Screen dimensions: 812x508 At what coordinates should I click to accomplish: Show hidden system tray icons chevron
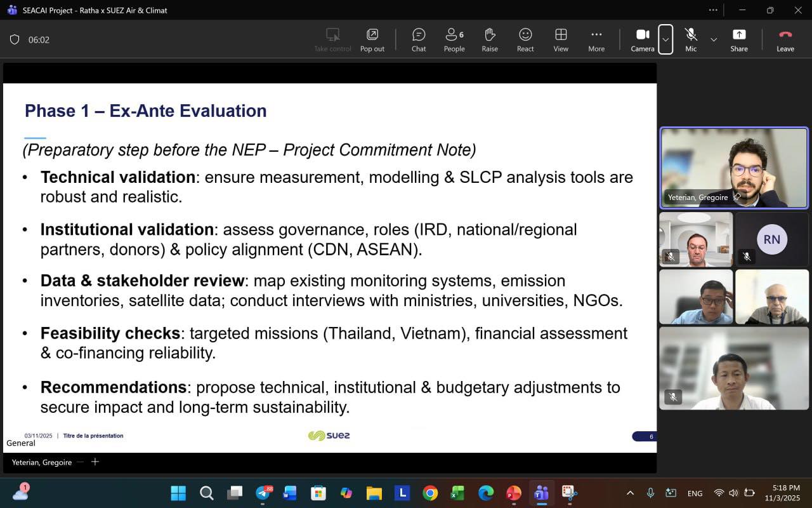(x=630, y=493)
